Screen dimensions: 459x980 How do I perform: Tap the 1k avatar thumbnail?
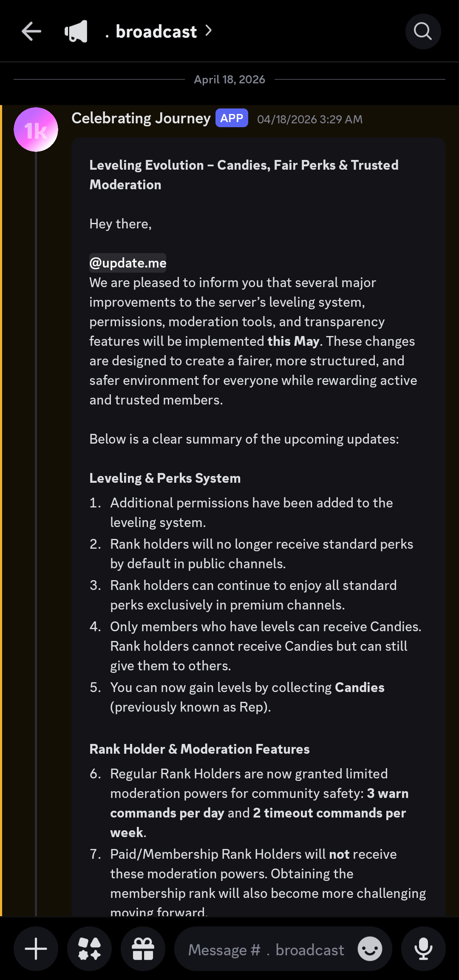pyautogui.click(x=36, y=129)
